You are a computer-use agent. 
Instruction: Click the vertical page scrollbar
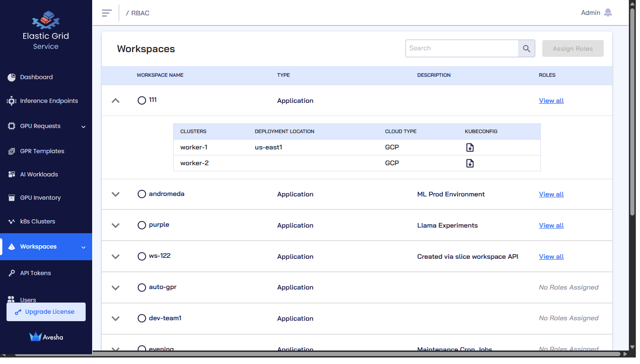pyautogui.click(x=632, y=112)
